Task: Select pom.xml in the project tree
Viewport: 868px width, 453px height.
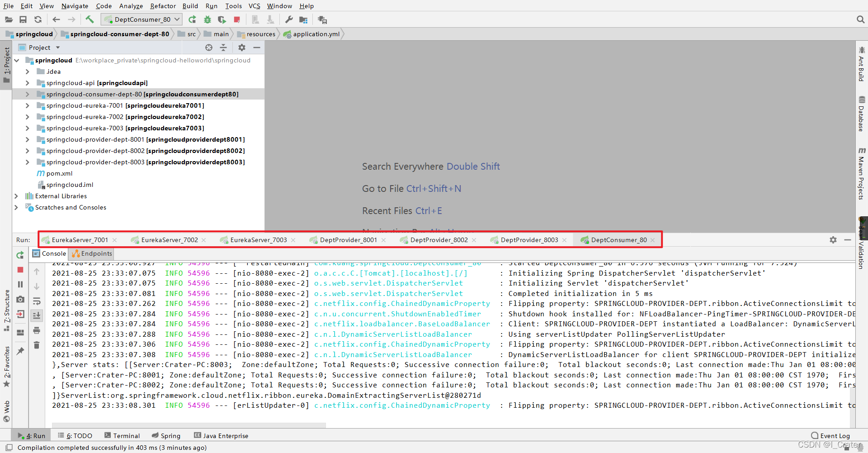Action: tap(59, 173)
